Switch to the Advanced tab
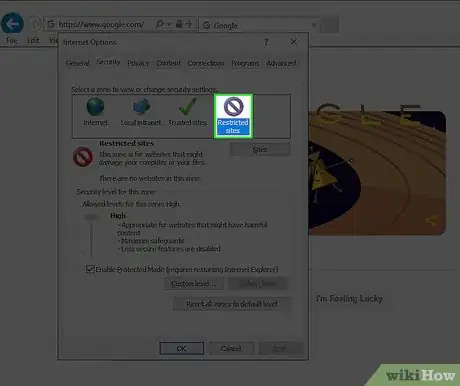The image size is (460, 386). pyautogui.click(x=281, y=63)
